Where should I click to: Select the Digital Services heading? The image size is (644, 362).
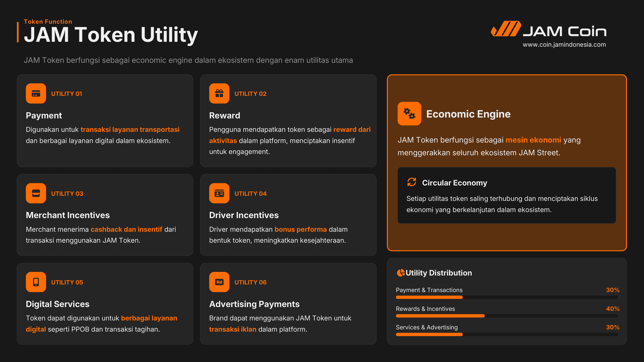57,304
